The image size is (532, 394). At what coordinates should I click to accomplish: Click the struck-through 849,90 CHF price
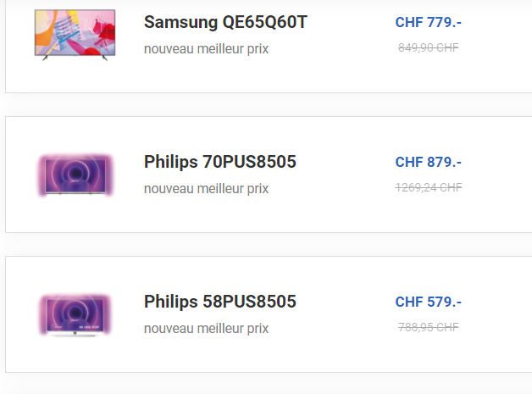click(x=428, y=47)
